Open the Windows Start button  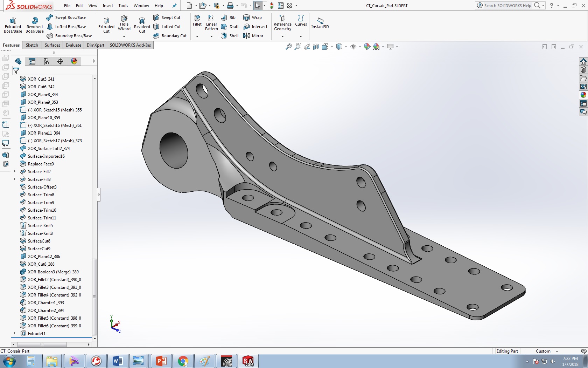[9, 361]
